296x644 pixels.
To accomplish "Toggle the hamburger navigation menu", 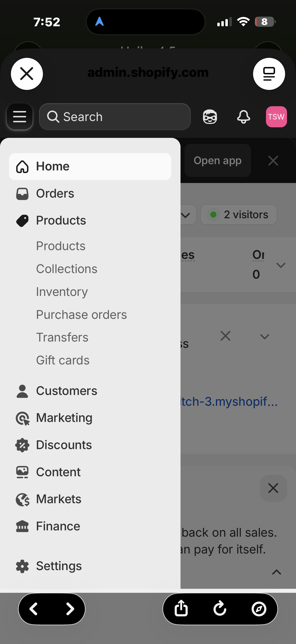I will coord(20,117).
